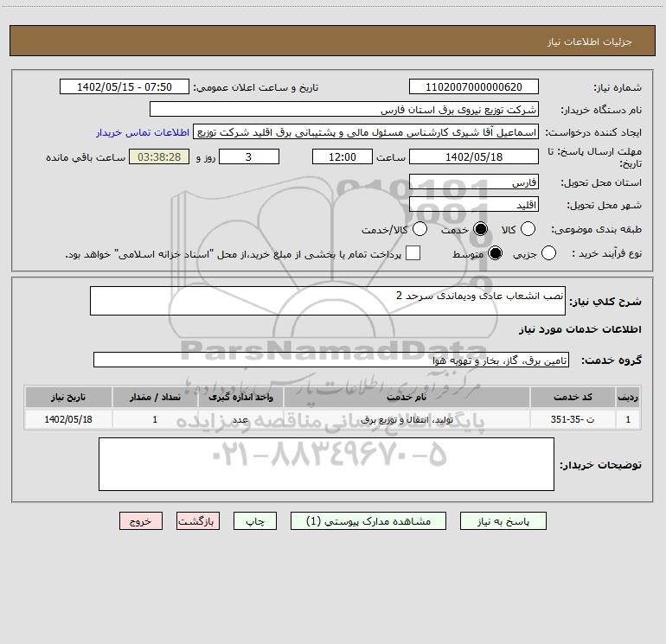Click the اطلاعات خدمات مورد نیاز heading
The height and width of the screenshot is (644, 666).
click(580, 329)
